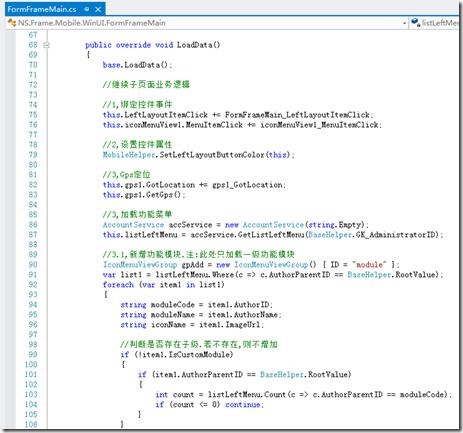
Task: Click RootValue on line 101
Action: point(328,375)
